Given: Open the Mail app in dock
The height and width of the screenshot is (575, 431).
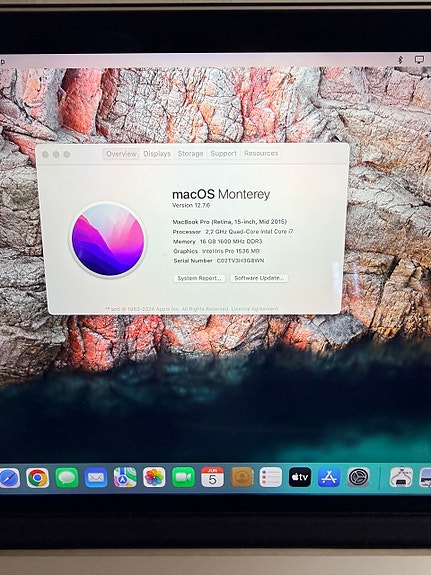Looking at the screenshot, I should point(96,478).
